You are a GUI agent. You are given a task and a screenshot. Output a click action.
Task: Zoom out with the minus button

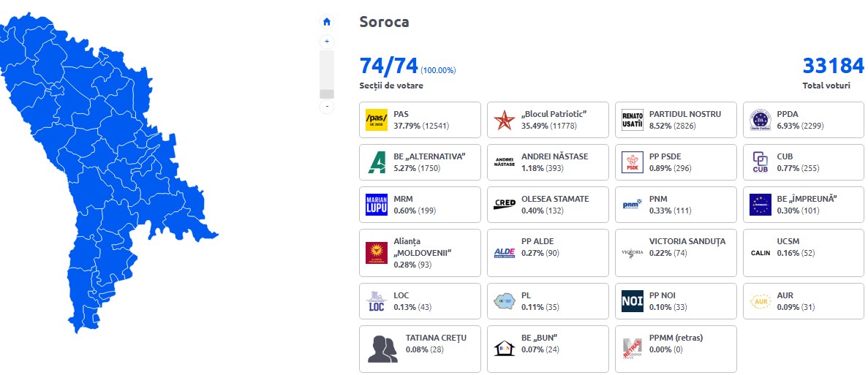[x=327, y=107]
